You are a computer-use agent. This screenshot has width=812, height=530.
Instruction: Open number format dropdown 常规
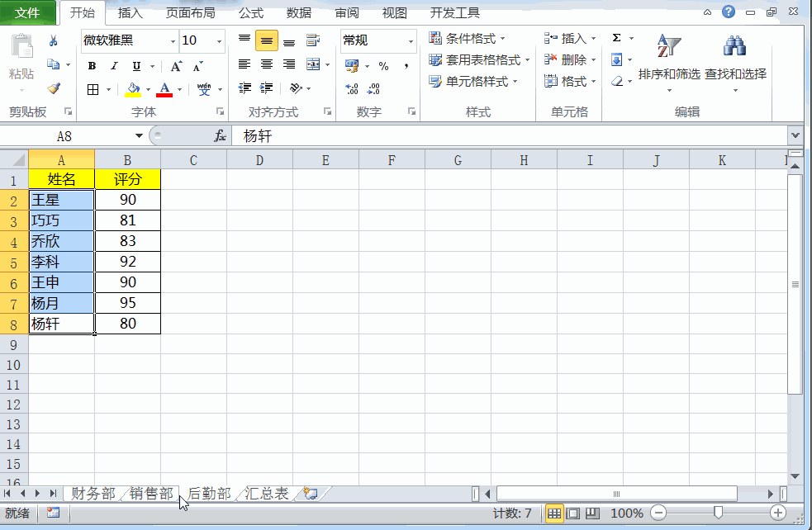click(411, 41)
